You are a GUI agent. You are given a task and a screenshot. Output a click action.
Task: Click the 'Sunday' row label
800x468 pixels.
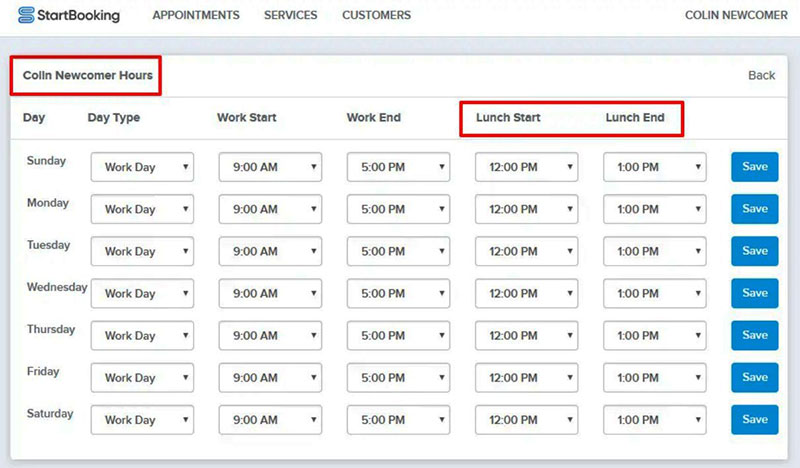[x=46, y=161]
